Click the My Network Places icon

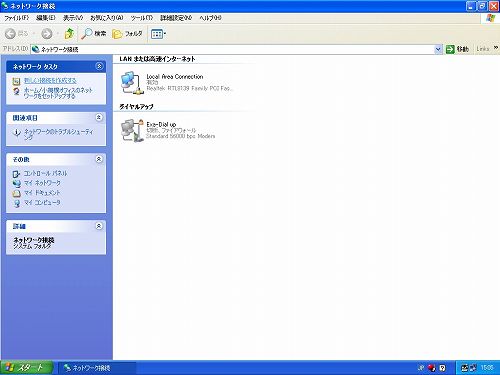coord(16,183)
